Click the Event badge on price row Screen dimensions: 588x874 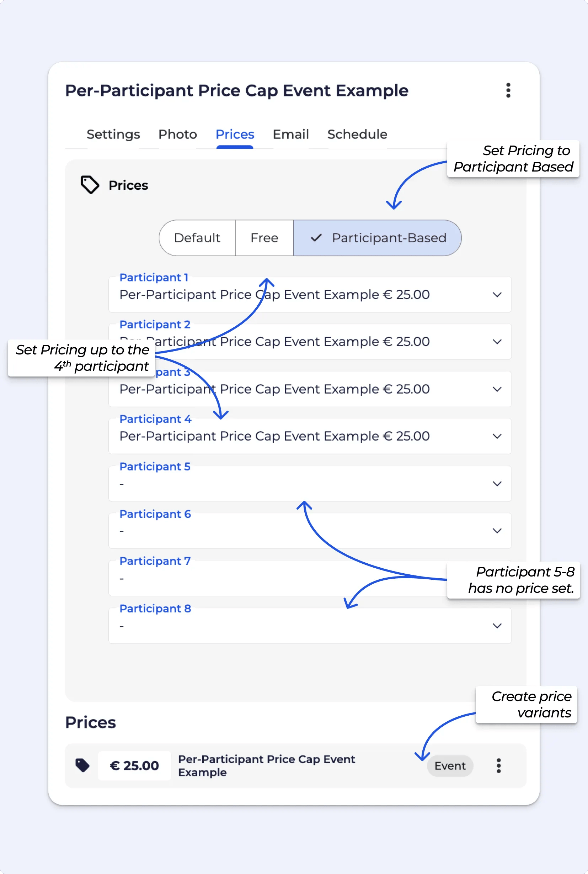[x=450, y=765]
